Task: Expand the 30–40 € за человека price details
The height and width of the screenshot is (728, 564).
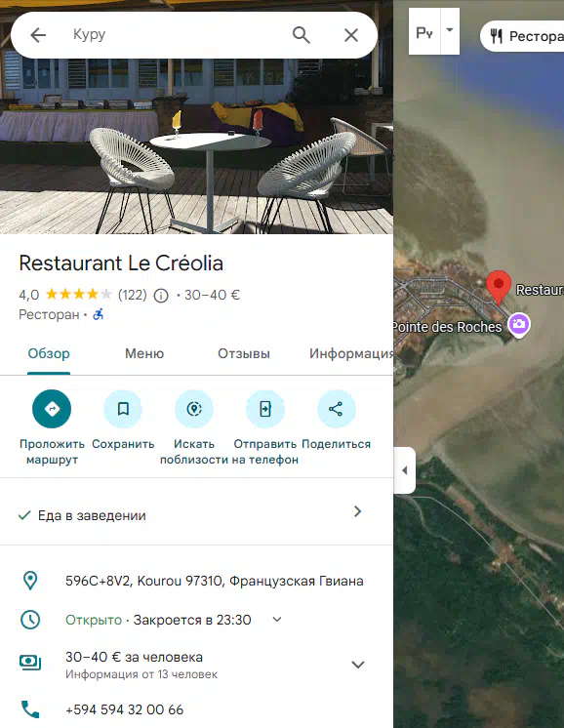Action: [357, 665]
